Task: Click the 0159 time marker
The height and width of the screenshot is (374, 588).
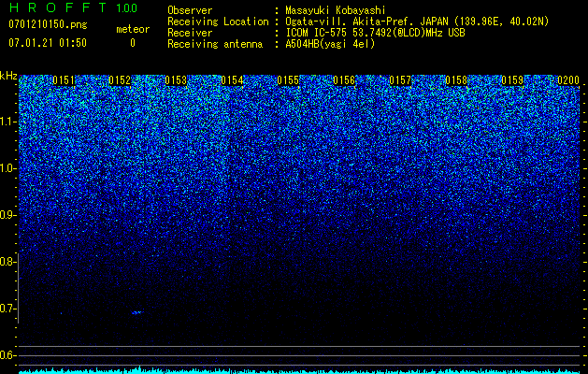Action: (512, 80)
